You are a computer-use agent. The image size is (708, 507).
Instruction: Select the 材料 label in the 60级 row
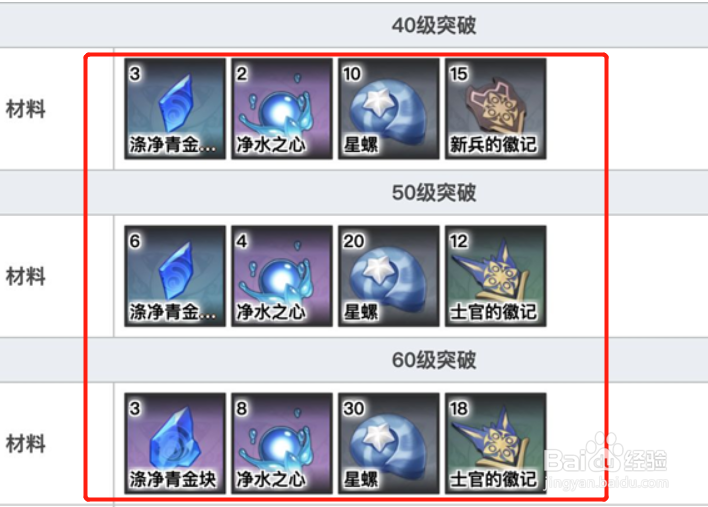[26, 444]
